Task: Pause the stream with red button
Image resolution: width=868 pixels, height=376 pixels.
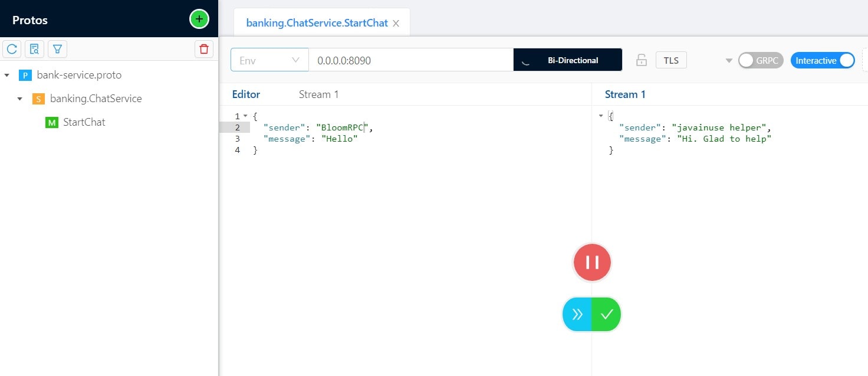Action: pos(592,262)
